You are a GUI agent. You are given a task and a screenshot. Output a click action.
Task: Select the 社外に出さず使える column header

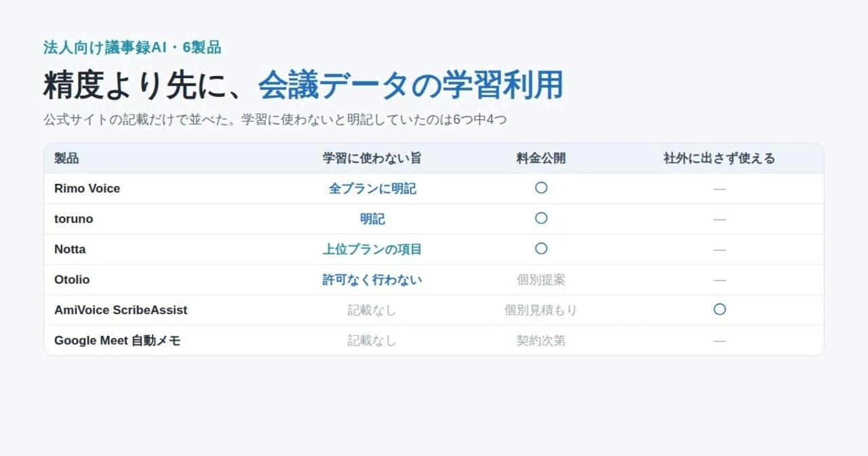tap(719, 158)
